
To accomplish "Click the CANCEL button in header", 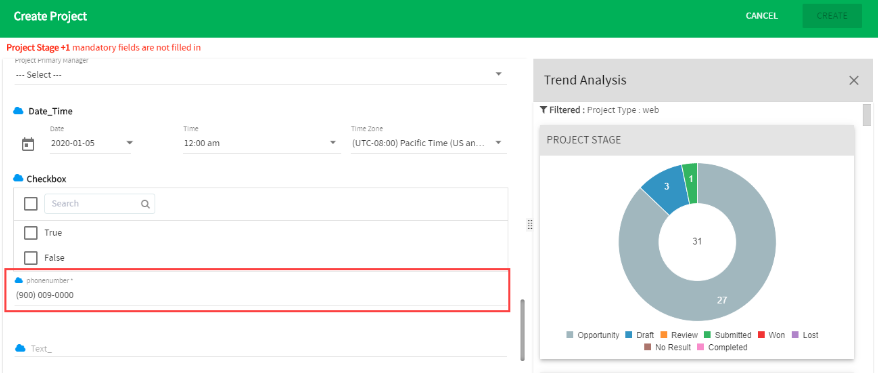I will coord(762,16).
